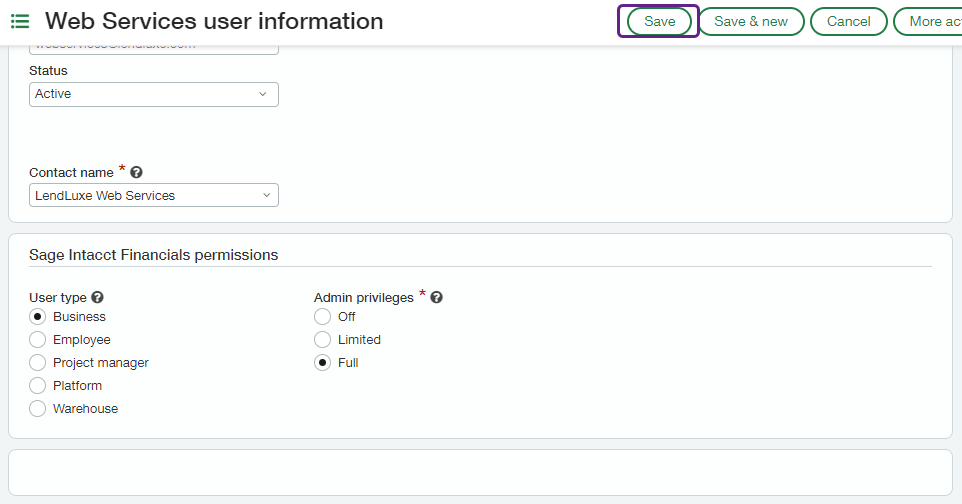The width and height of the screenshot is (962, 504).
Task: Click Save & new button
Action: click(750, 21)
